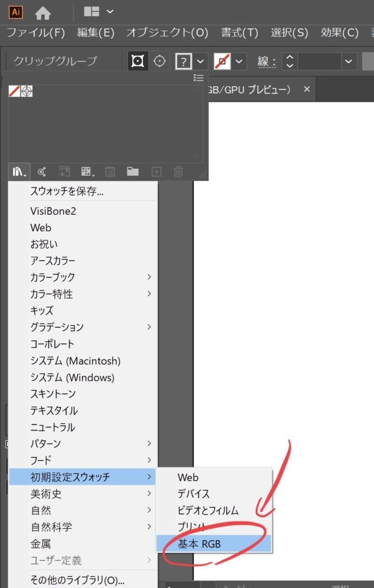374x588 pixels.
Task: Expand the arrange documents dropdown arrow
Action: (x=110, y=11)
